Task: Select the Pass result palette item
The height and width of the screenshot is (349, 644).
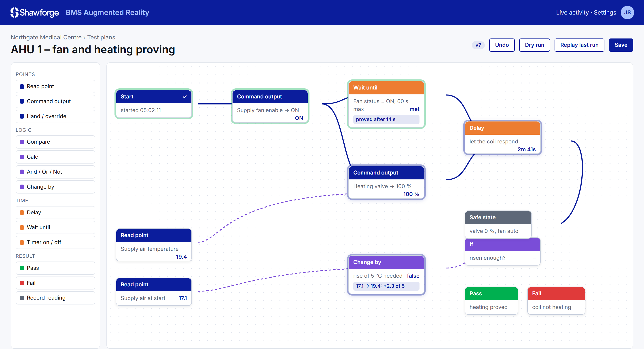Action: coord(55,268)
